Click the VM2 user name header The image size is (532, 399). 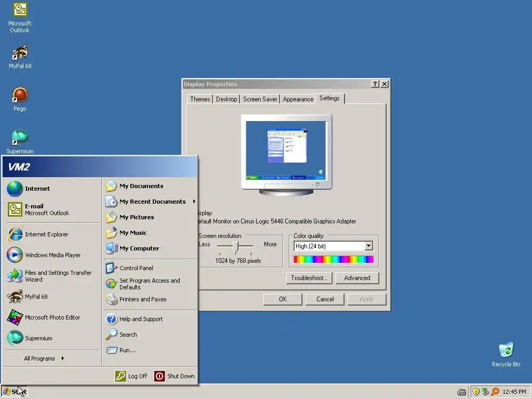click(99, 167)
